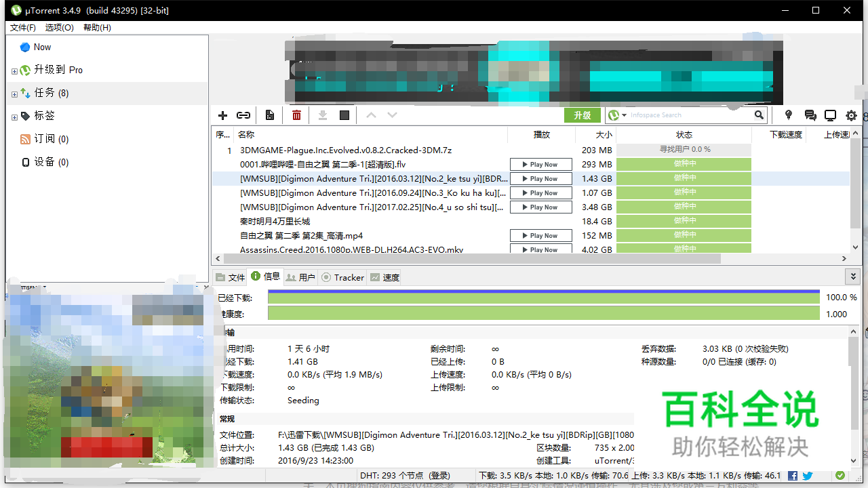Switch to the 速度 tab

[384, 277]
